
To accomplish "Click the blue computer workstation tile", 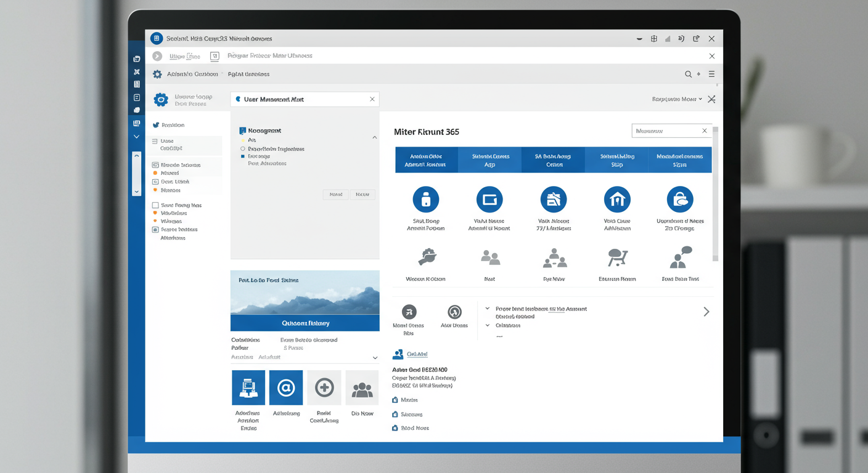I will pyautogui.click(x=248, y=387).
